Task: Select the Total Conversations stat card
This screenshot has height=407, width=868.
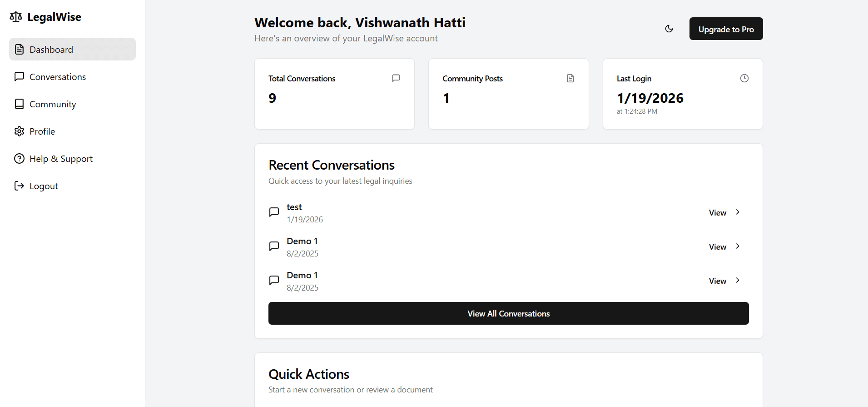Action: click(334, 94)
